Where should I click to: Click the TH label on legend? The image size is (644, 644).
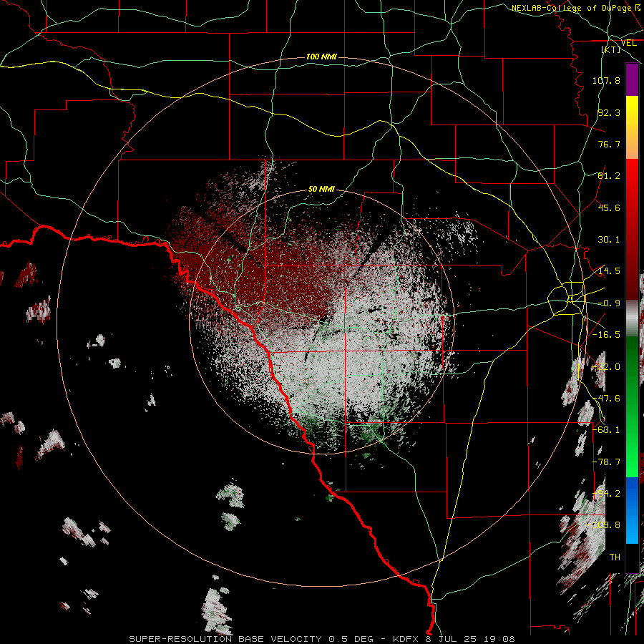(x=615, y=557)
